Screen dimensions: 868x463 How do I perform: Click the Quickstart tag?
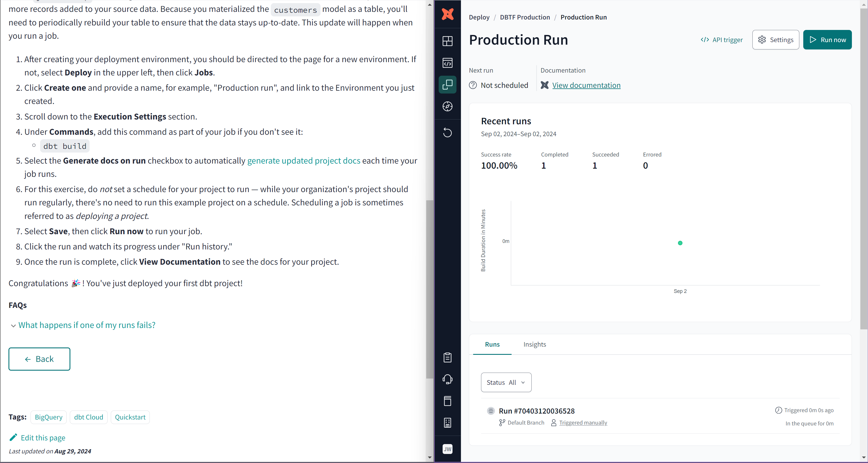(130, 417)
